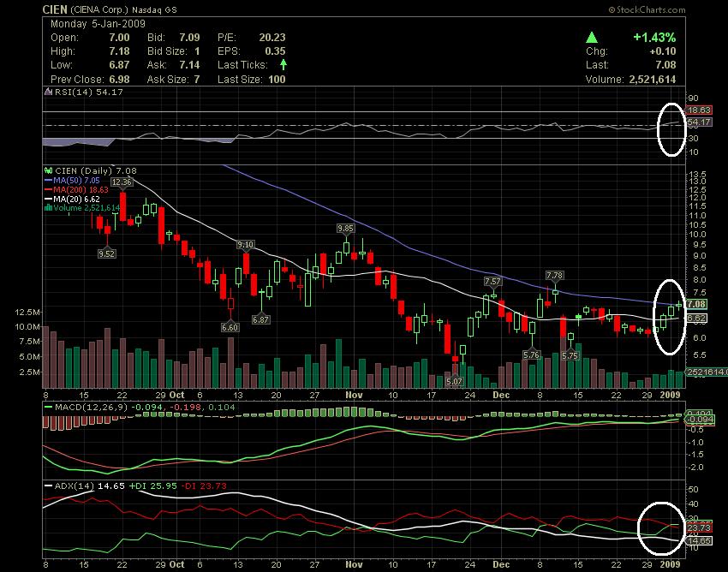This screenshot has width=728, height=572.
Task: Click the 9.52 low price label
Action: click(107, 254)
